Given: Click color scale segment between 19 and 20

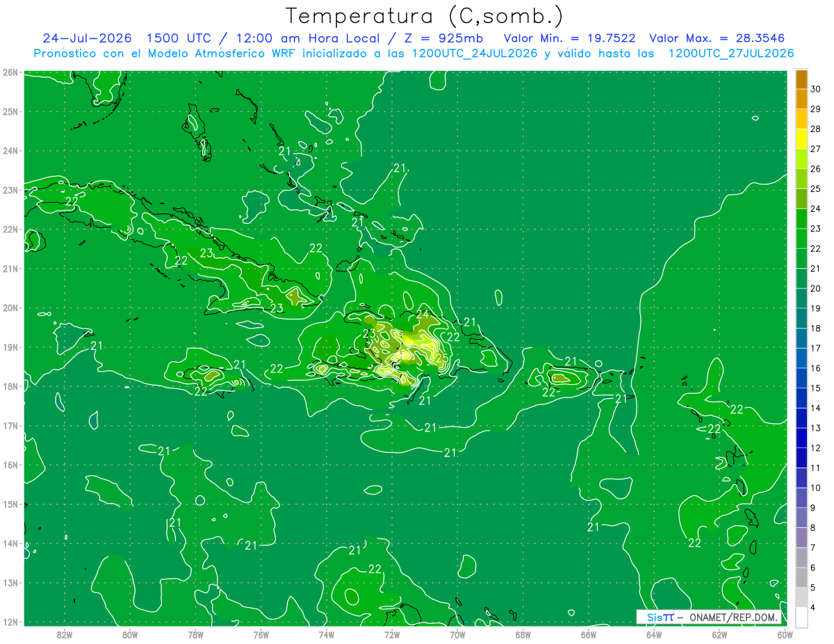Looking at the screenshot, I should coord(801,299).
